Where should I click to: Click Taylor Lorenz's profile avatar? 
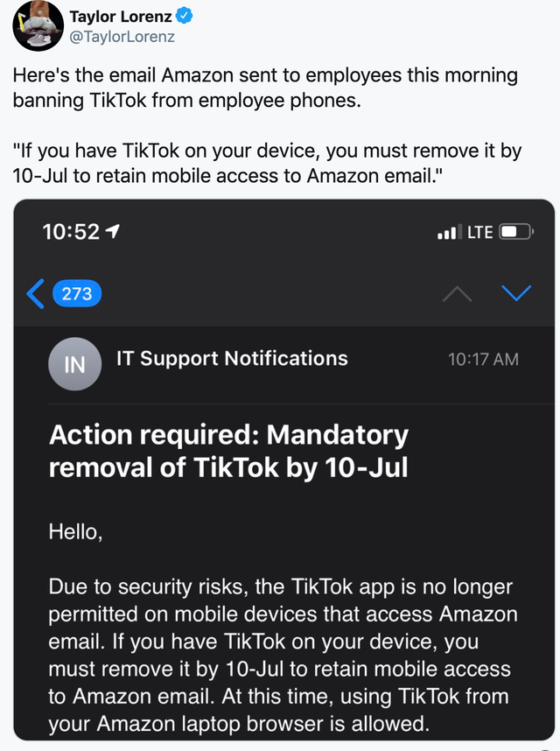coord(37,26)
